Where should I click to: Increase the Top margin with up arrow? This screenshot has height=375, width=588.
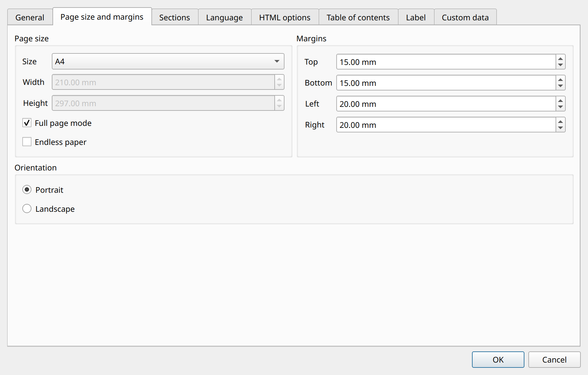pos(560,58)
